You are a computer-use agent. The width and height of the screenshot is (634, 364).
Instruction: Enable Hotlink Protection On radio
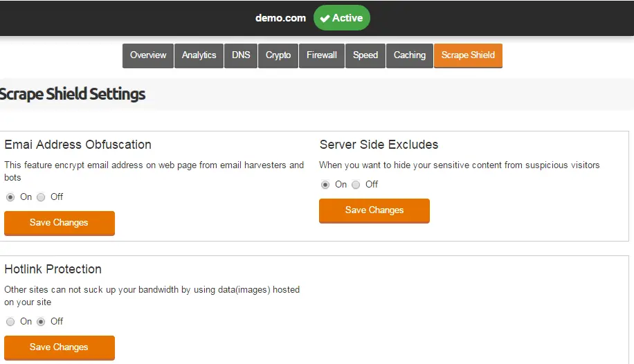10,322
